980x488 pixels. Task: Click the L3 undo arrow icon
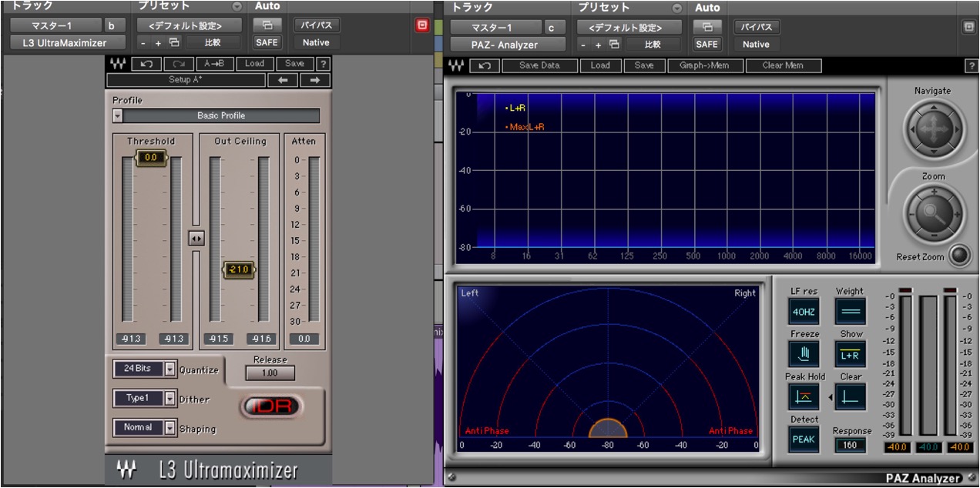[x=146, y=64]
